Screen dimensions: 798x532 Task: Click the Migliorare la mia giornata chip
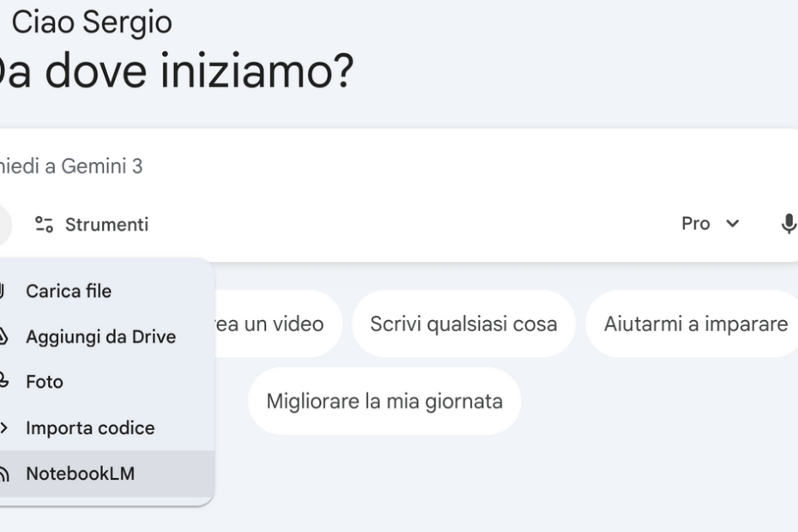pos(384,401)
